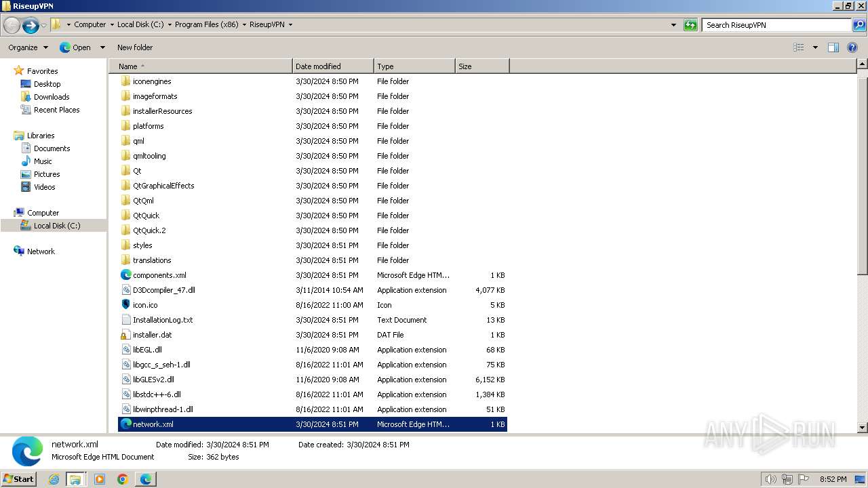Open the Videos library
Viewport: 868px width, 488px height.
(x=45, y=187)
